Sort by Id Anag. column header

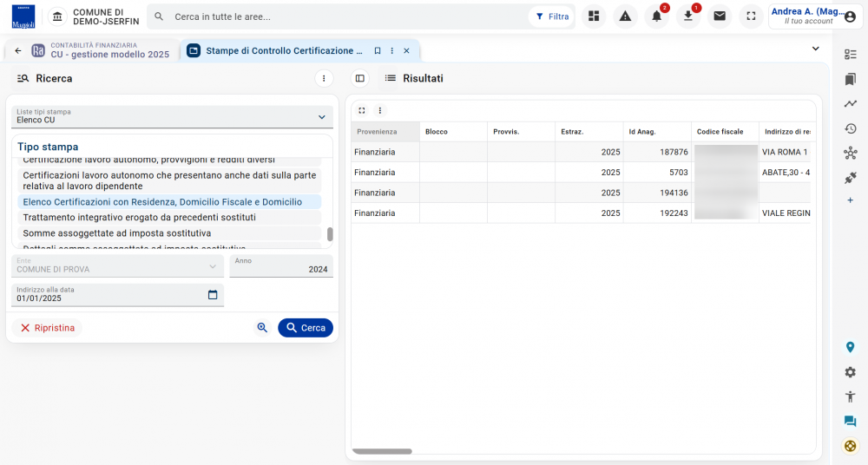click(x=657, y=132)
